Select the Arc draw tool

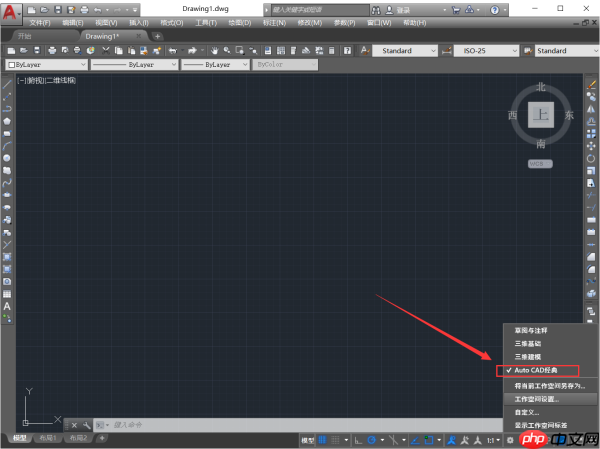click(x=7, y=146)
